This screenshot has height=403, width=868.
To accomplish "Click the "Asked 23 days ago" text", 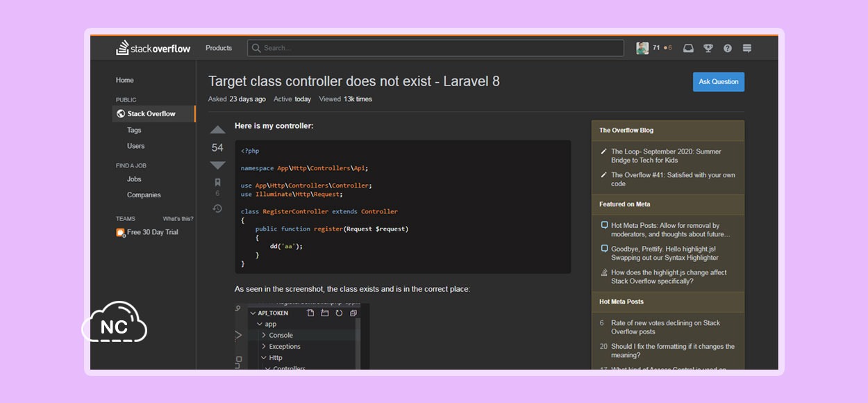I will 237,99.
